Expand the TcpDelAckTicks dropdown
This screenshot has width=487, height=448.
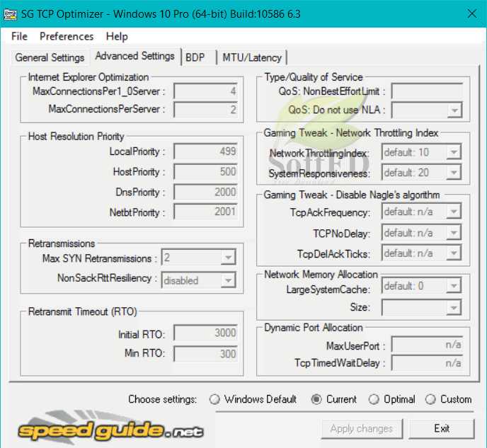(x=454, y=253)
